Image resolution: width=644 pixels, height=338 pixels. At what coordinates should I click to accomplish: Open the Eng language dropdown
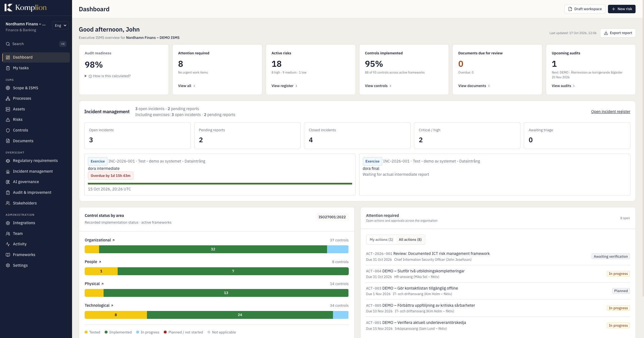[61, 26]
